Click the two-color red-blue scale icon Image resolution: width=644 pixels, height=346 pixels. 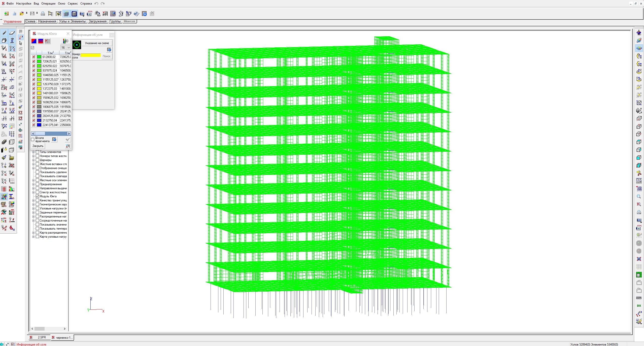(34, 41)
